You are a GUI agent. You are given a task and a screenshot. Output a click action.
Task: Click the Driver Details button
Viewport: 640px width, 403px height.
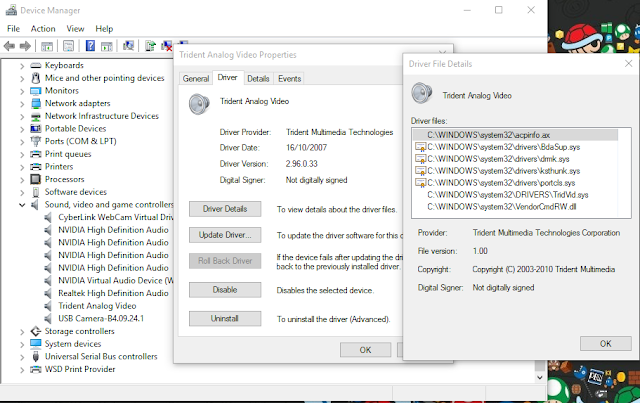point(225,209)
